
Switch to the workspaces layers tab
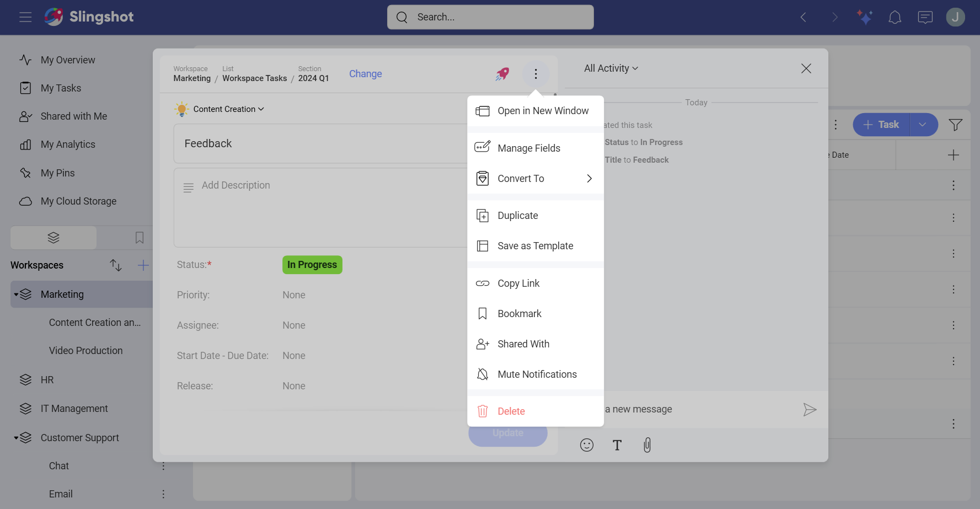tap(53, 238)
